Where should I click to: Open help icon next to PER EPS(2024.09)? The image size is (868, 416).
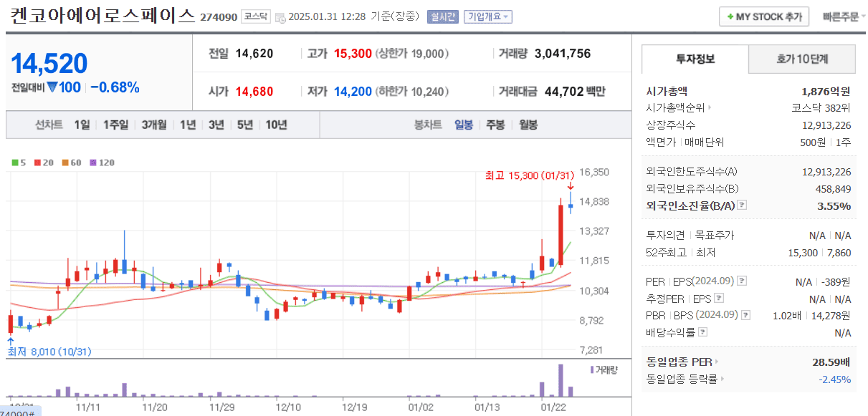[x=742, y=281]
